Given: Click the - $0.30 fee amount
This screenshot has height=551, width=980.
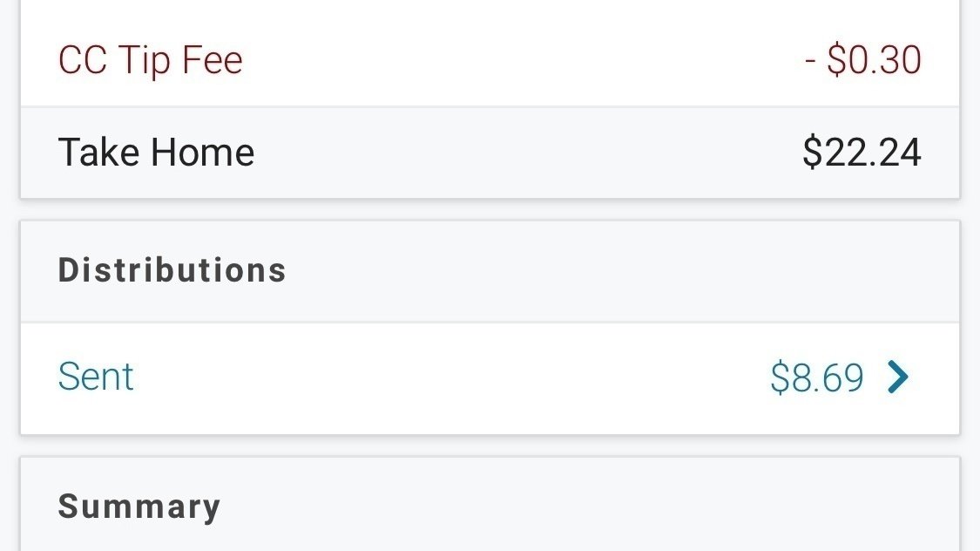Looking at the screenshot, I should (x=863, y=60).
